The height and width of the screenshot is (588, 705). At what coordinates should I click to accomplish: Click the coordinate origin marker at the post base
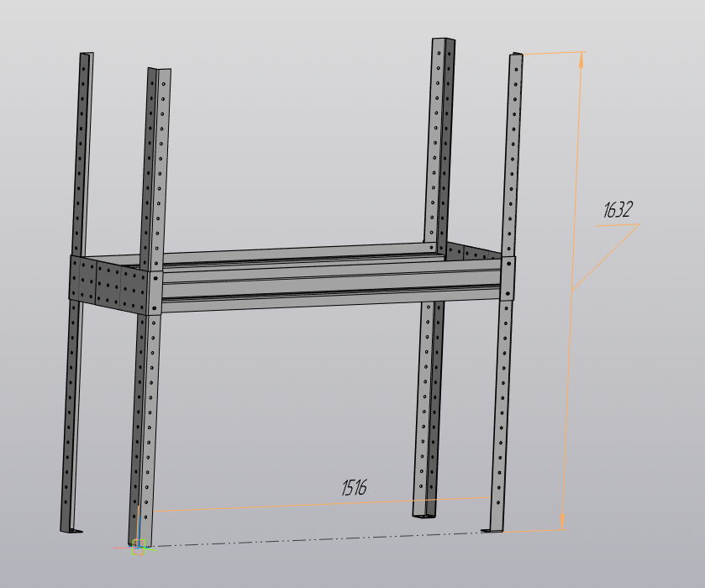pos(139,547)
